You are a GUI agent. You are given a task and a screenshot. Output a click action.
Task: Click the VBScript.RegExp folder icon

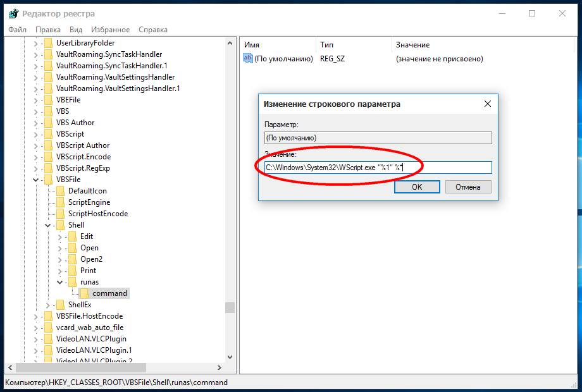click(x=48, y=168)
